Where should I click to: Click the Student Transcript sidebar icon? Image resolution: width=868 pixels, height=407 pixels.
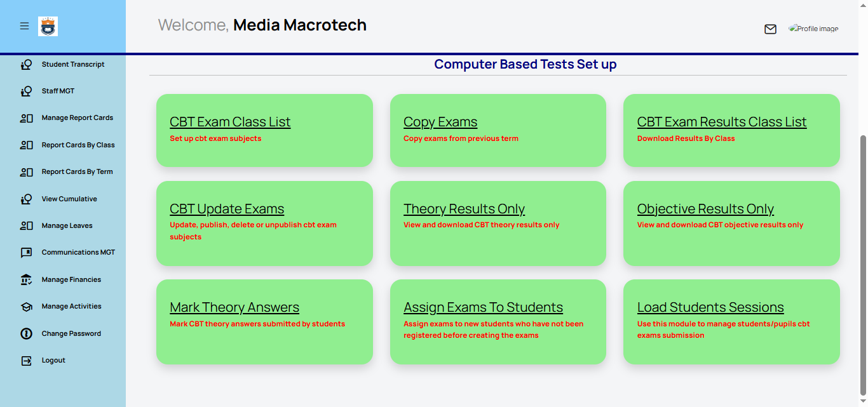pos(26,64)
